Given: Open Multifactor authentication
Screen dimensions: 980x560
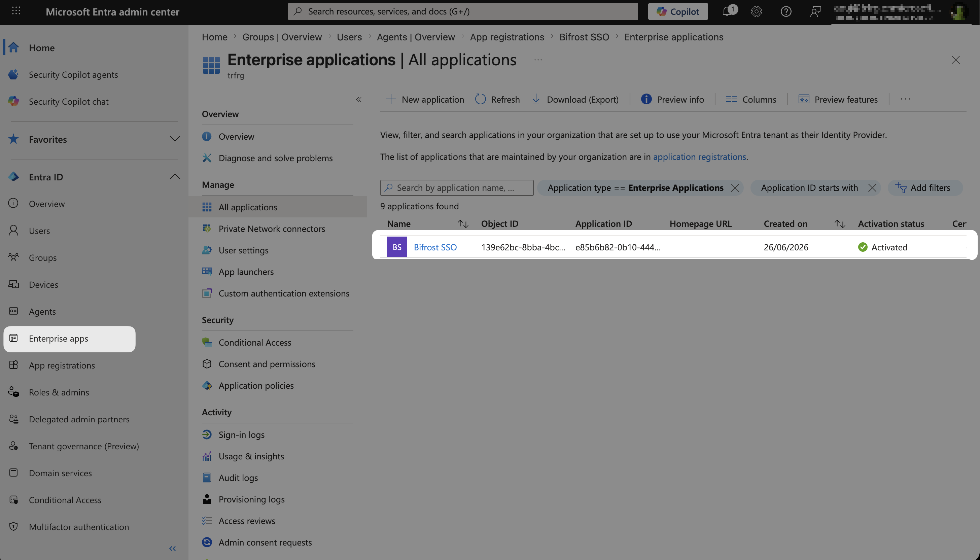Looking at the screenshot, I should click(79, 527).
